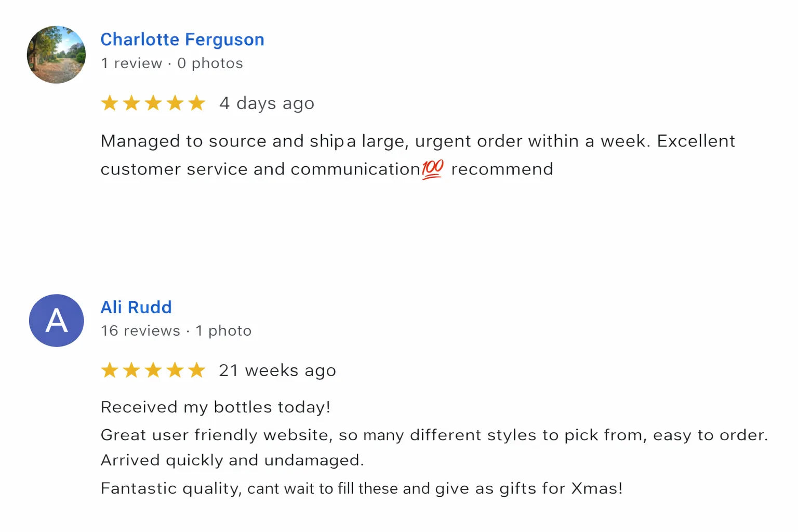Click the "1 review · 0 photos" text

(171, 63)
